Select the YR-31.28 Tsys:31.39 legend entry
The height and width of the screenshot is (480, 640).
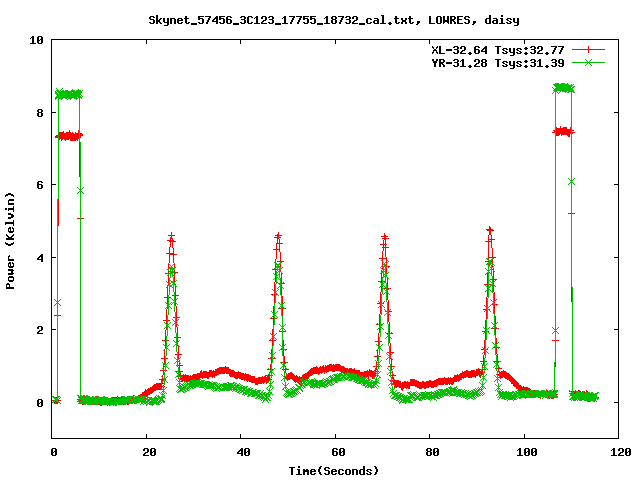pos(498,63)
